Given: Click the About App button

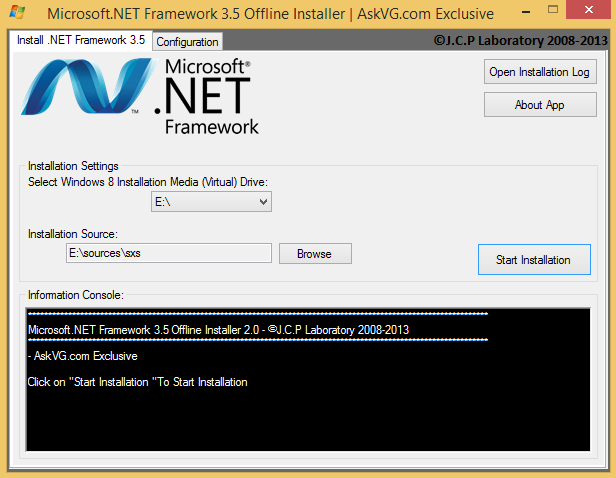Looking at the screenshot, I should [x=540, y=105].
